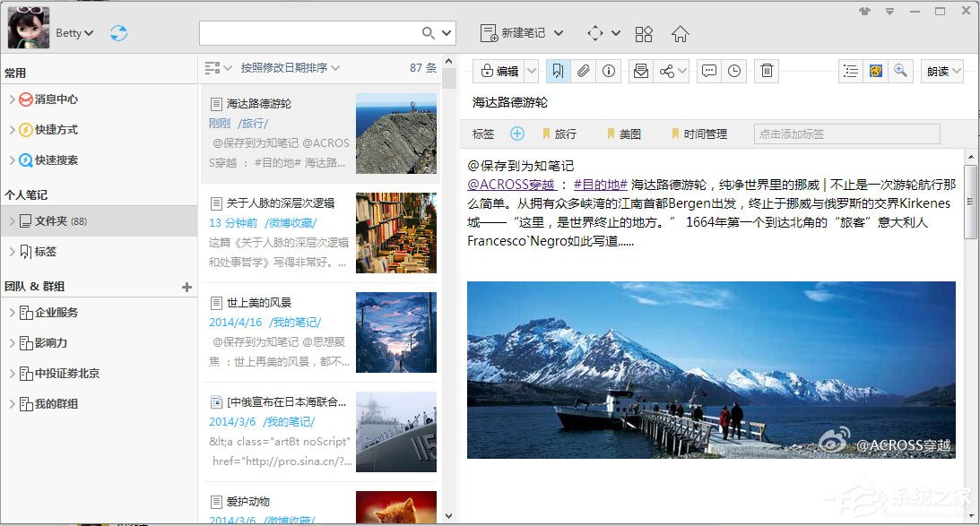Open 消息中心 in the left sidebar

tap(56, 99)
